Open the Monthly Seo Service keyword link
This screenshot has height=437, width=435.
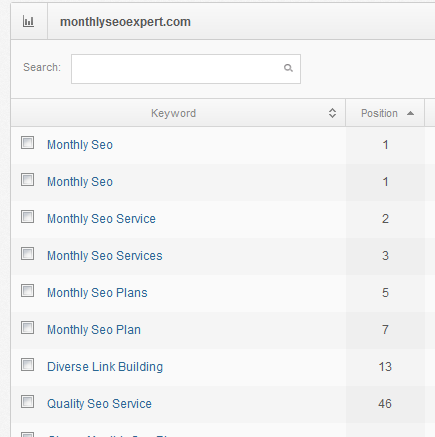coord(101,219)
